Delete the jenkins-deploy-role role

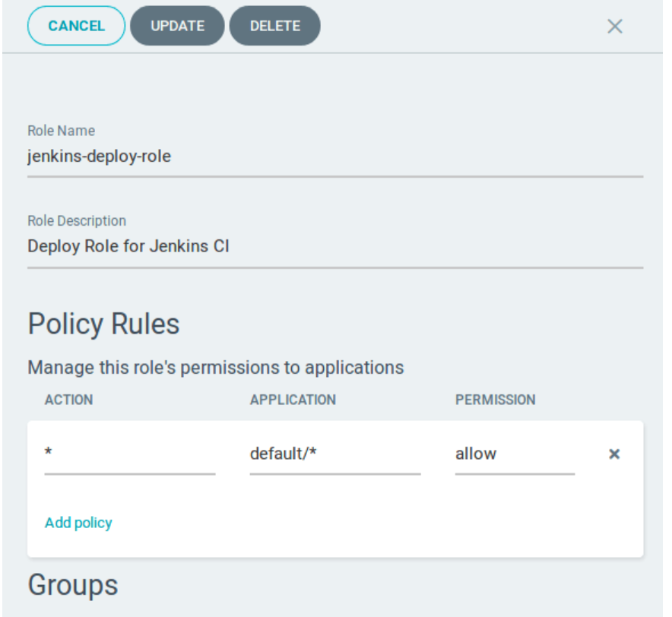tap(274, 26)
